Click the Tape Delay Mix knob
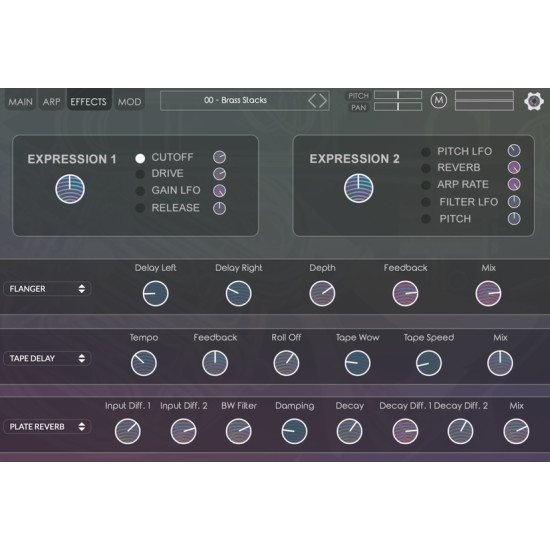Screen dimensions: 550x550 [500, 363]
